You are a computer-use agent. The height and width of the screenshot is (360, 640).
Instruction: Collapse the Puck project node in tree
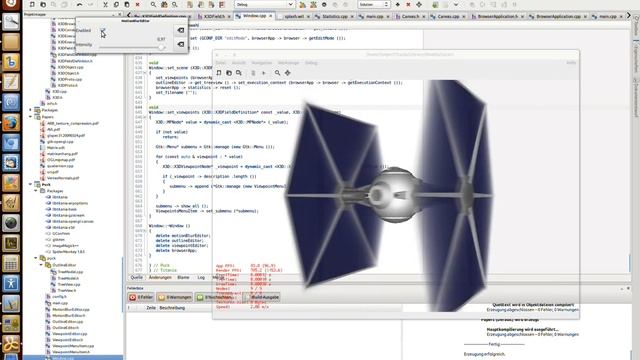pyautogui.click(x=30, y=184)
